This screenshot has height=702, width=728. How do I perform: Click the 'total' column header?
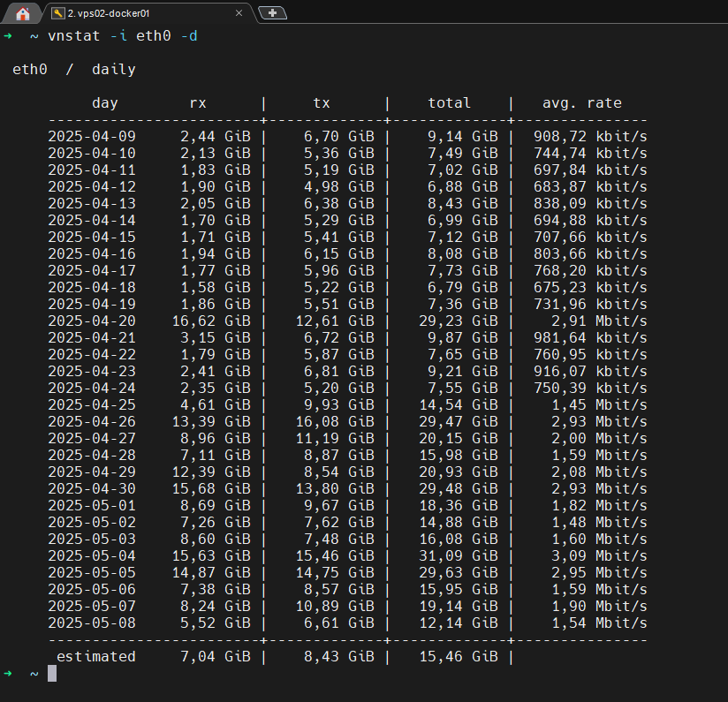click(x=449, y=103)
